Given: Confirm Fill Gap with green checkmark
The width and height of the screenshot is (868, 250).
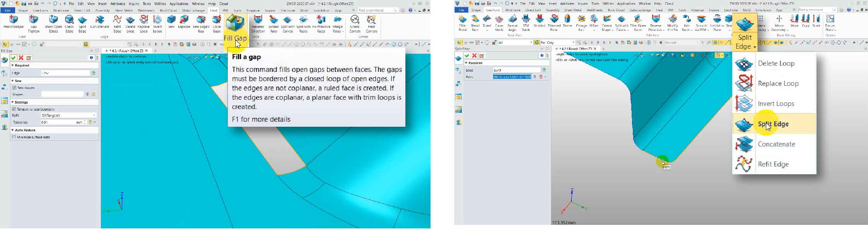Looking at the screenshot, I should pyautogui.click(x=13, y=58).
